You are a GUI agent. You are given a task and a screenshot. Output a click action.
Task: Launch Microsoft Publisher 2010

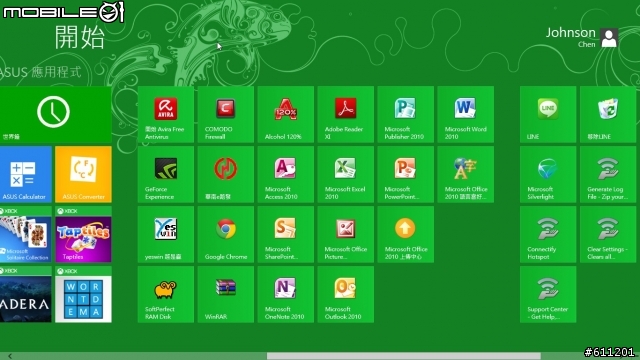click(x=406, y=114)
